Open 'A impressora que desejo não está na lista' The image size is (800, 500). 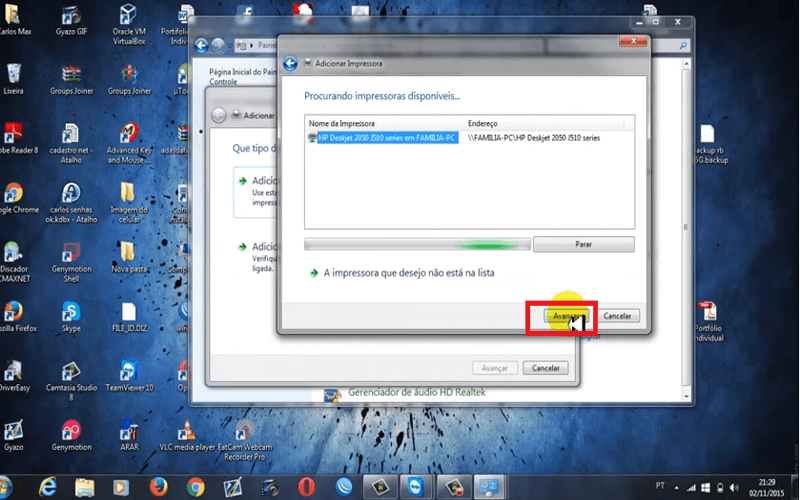(408, 272)
